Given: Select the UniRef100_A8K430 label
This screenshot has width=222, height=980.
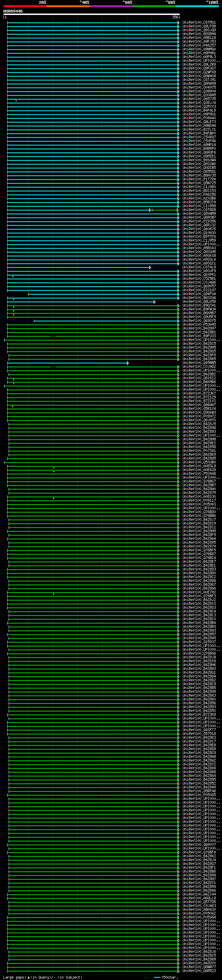Looking at the screenshot, I should [x=199, y=910].
